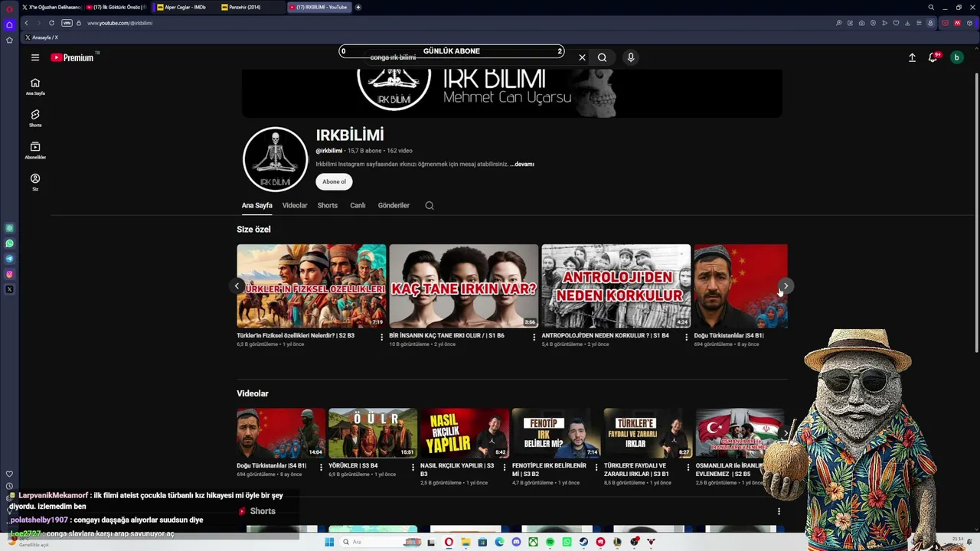980x551 pixels.
Task: Open the YouTube notifications bell
Action: tap(933, 57)
